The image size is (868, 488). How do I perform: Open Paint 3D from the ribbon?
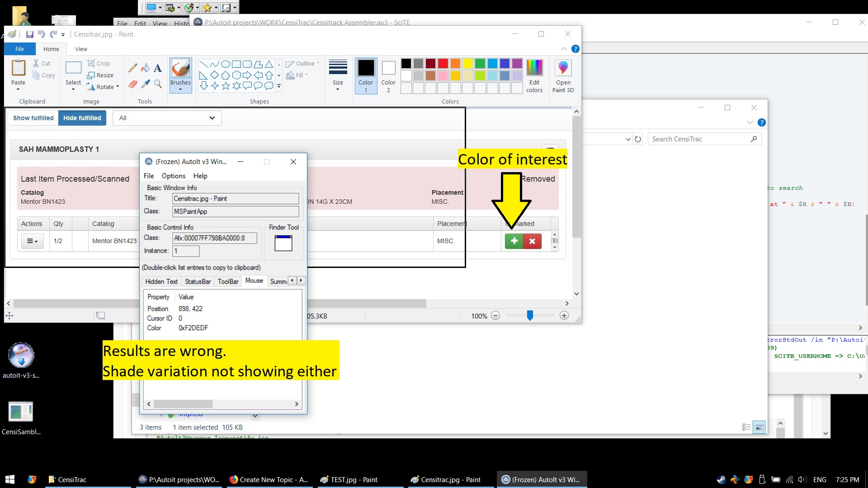(563, 76)
